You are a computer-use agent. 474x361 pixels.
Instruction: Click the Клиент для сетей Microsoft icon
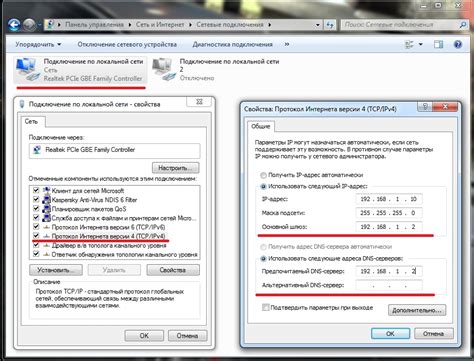point(46,191)
